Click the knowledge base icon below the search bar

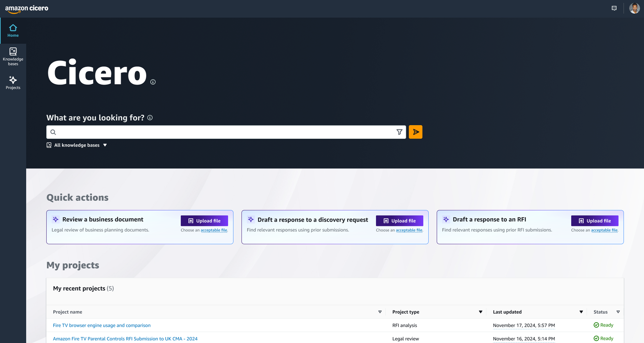tap(49, 145)
